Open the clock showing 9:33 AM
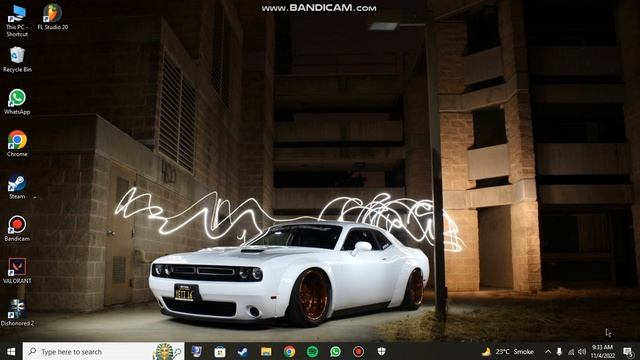 tap(602, 351)
